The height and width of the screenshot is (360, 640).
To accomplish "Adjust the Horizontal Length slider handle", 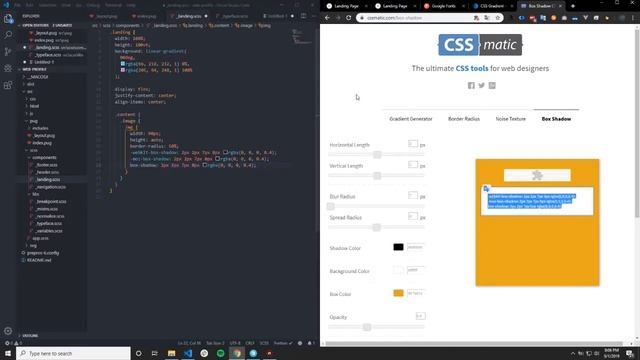I will 377,155.
